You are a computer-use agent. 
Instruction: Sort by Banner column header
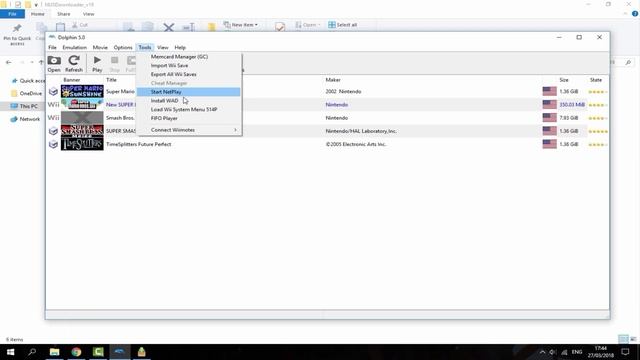click(72, 80)
